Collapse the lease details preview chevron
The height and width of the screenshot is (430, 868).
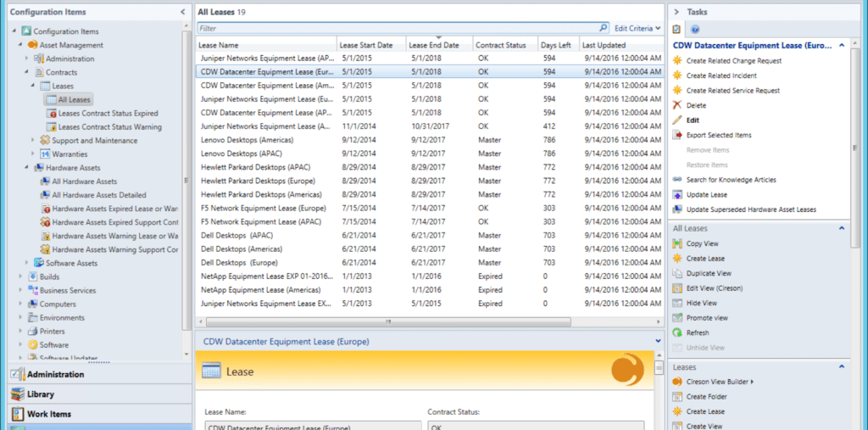pos(658,341)
